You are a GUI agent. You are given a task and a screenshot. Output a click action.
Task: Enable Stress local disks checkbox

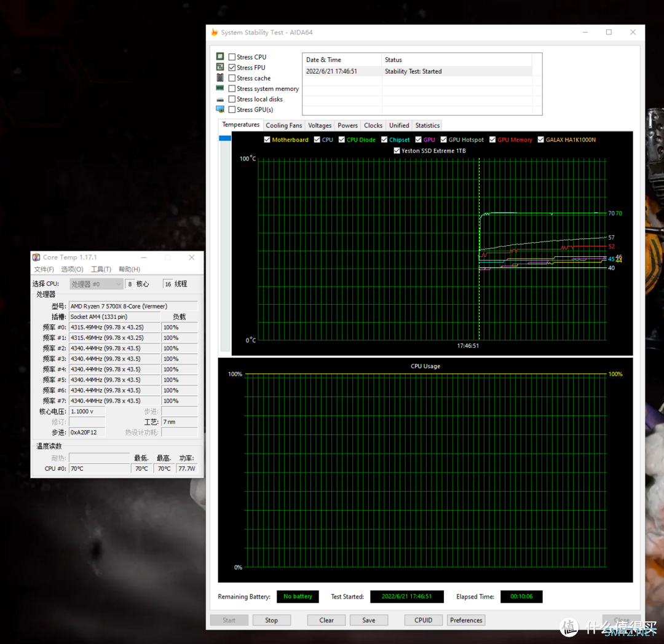(232, 99)
